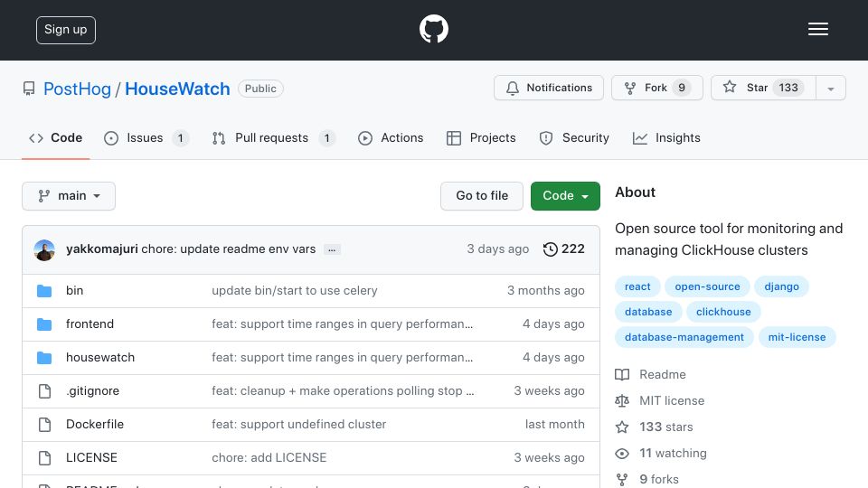This screenshot has width=868, height=488.
Task: Fork the repository
Action: [657, 88]
